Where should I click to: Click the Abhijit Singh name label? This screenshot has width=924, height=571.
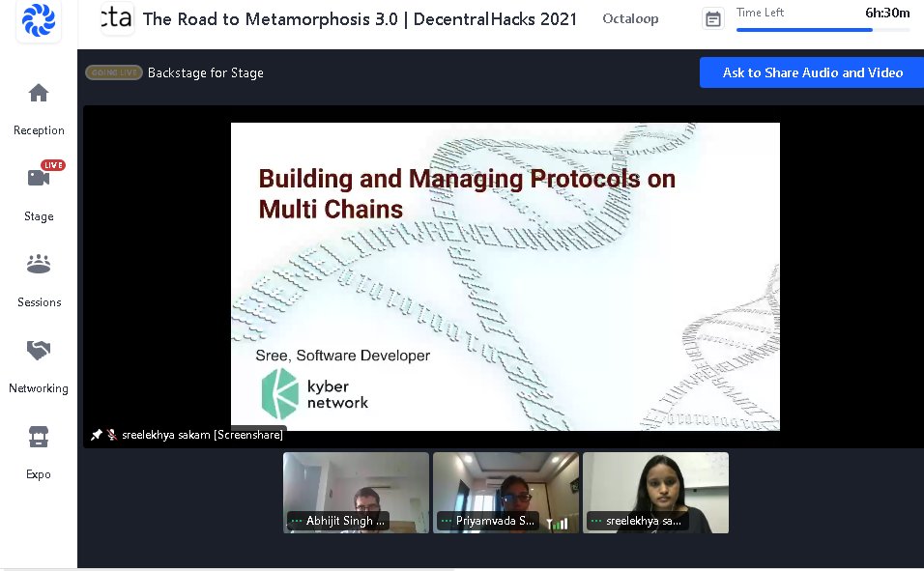pos(345,521)
